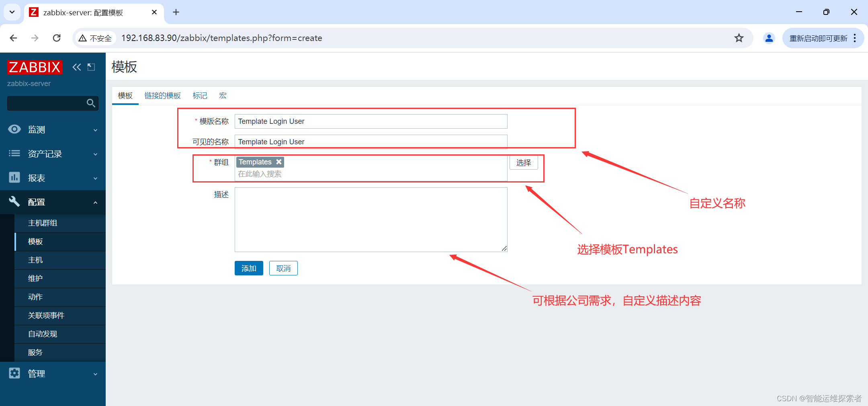Reload the page
Image resolution: width=868 pixels, height=406 pixels.
[x=57, y=38]
